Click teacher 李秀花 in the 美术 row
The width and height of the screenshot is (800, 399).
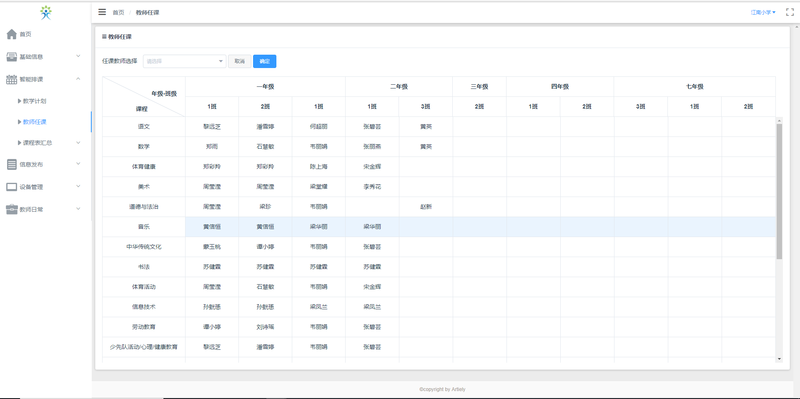click(x=372, y=187)
